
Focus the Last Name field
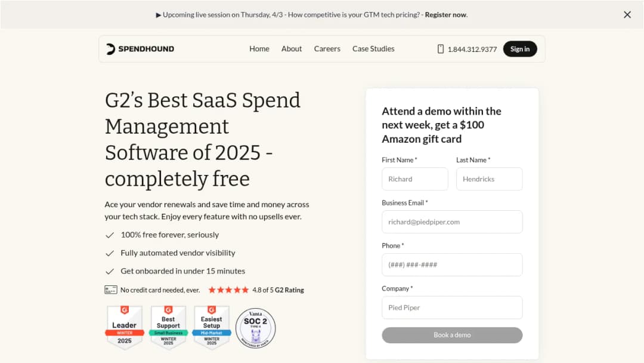[x=489, y=179]
